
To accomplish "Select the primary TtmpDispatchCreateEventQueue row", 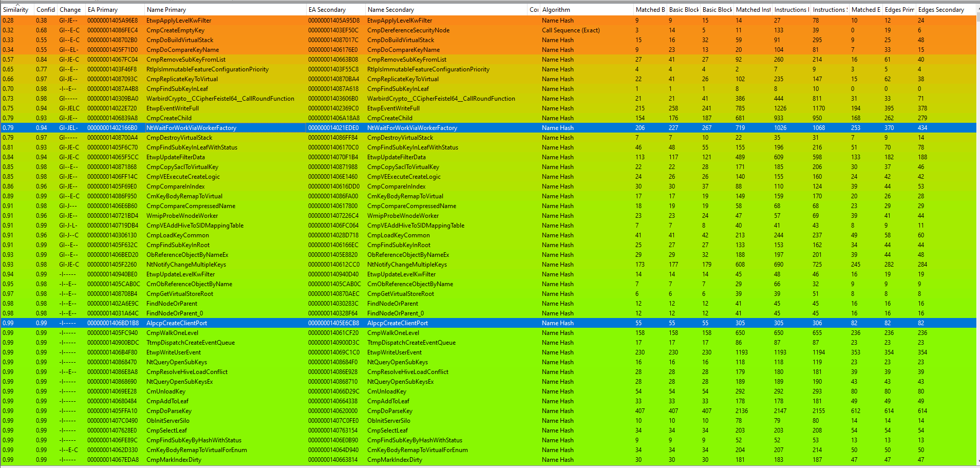I will (191, 343).
